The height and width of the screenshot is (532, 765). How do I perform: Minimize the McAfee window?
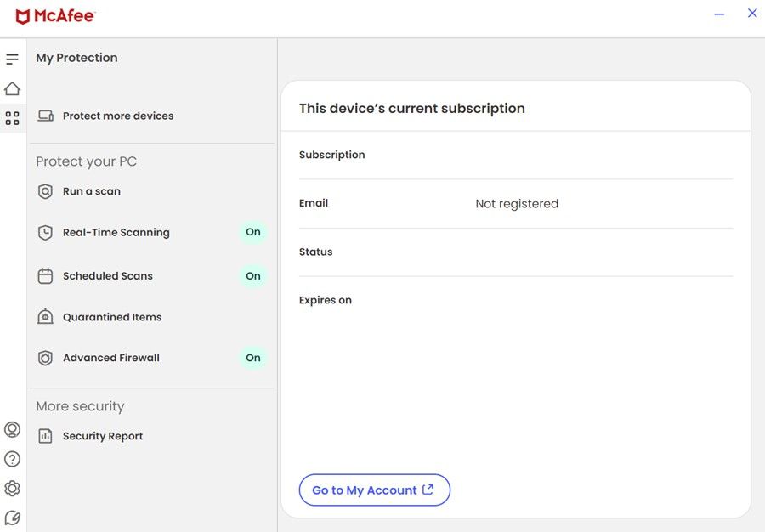(719, 14)
